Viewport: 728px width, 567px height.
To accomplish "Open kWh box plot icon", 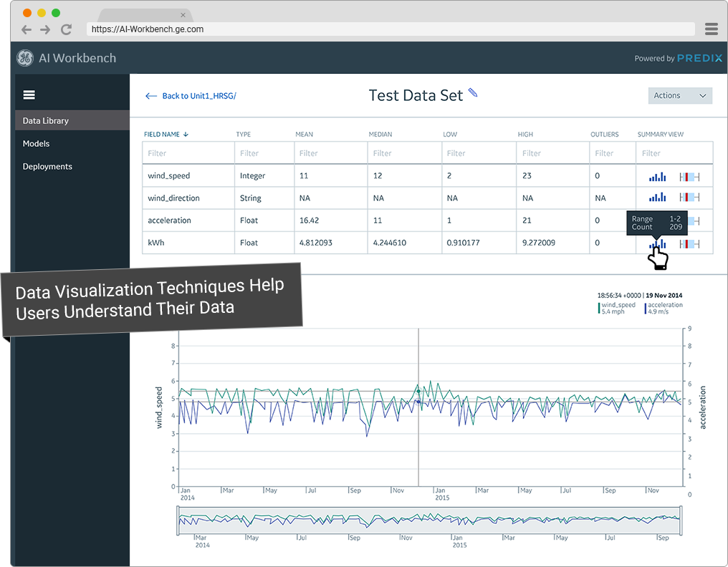I will (x=689, y=244).
